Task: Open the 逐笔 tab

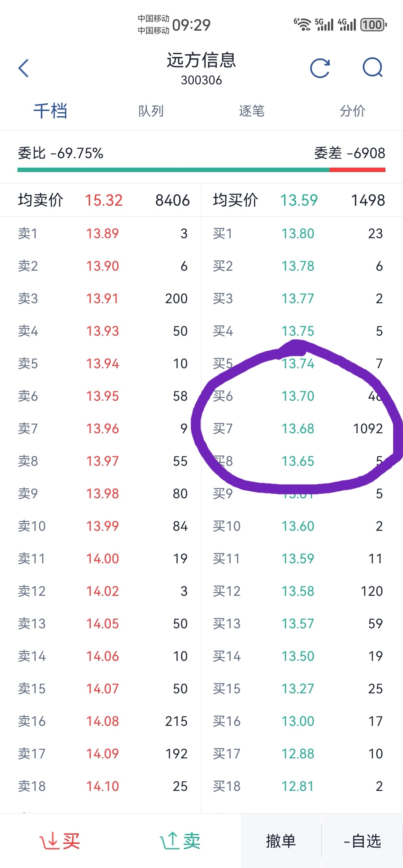Action: (252, 111)
